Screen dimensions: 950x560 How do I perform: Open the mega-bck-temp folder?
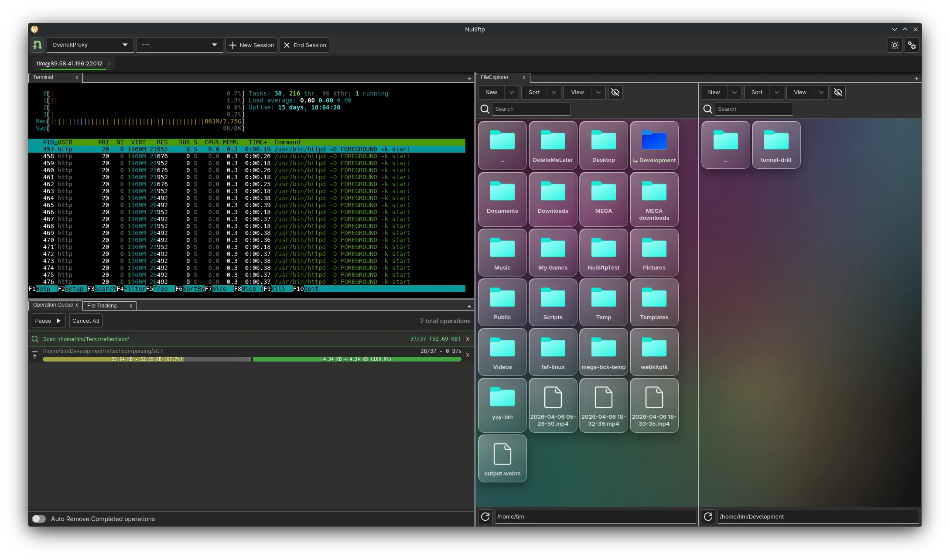tap(603, 352)
